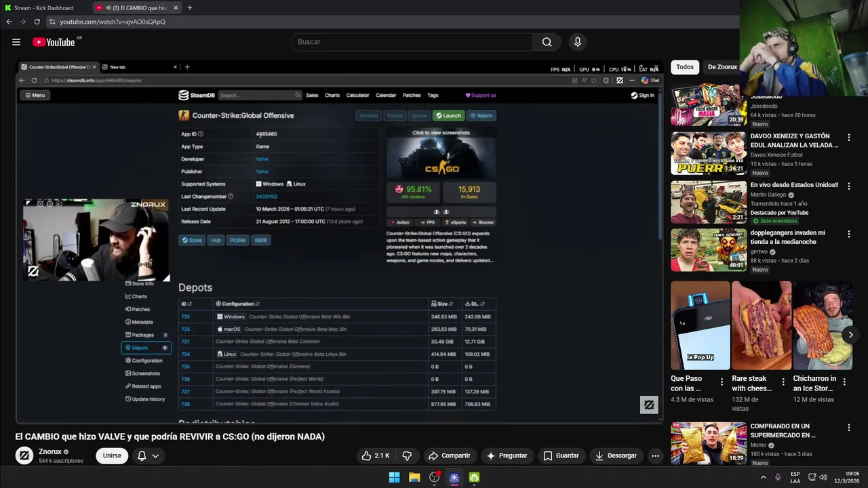The image size is (868, 488).
Task: Go to the YouTube home logo
Action: point(54,42)
